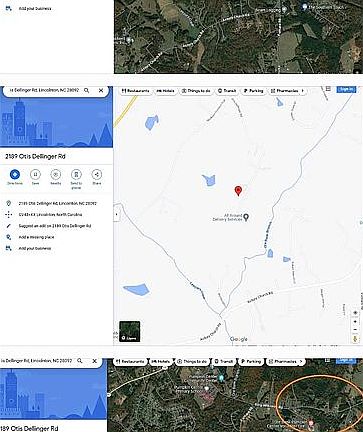Click All Around Delivery Service map marker
The image size is (363, 432).
(246, 217)
